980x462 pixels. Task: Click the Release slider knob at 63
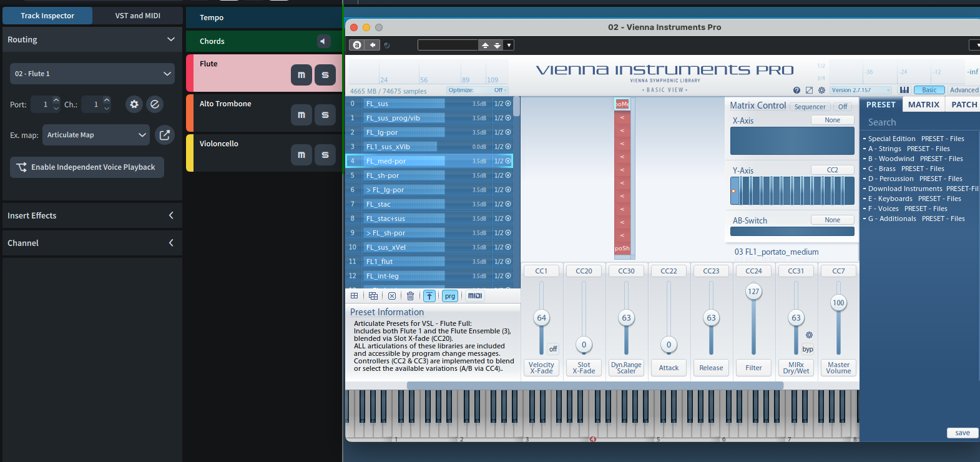click(711, 318)
